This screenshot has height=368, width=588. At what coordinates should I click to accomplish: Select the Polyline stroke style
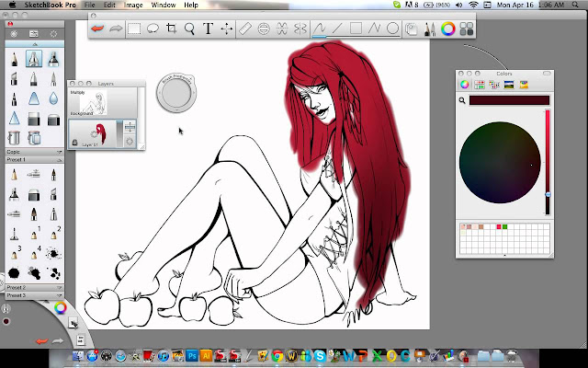pyautogui.click(x=374, y=29)
